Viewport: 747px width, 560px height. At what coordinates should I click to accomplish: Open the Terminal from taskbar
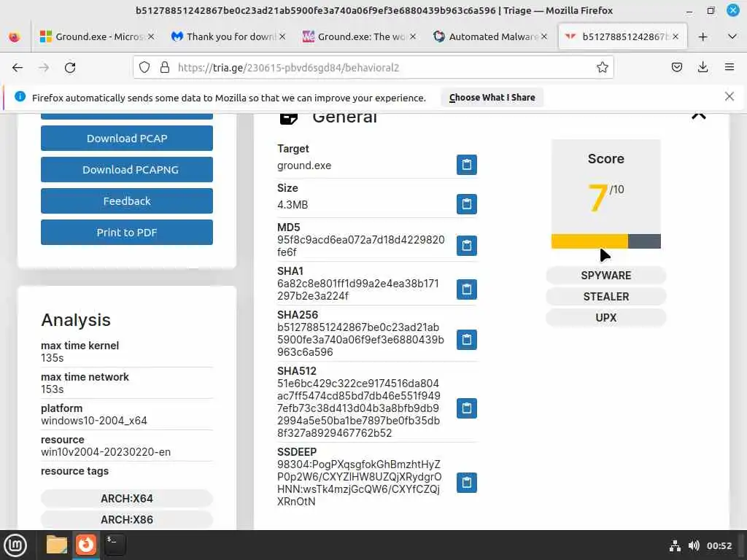(x=115, y=545)
